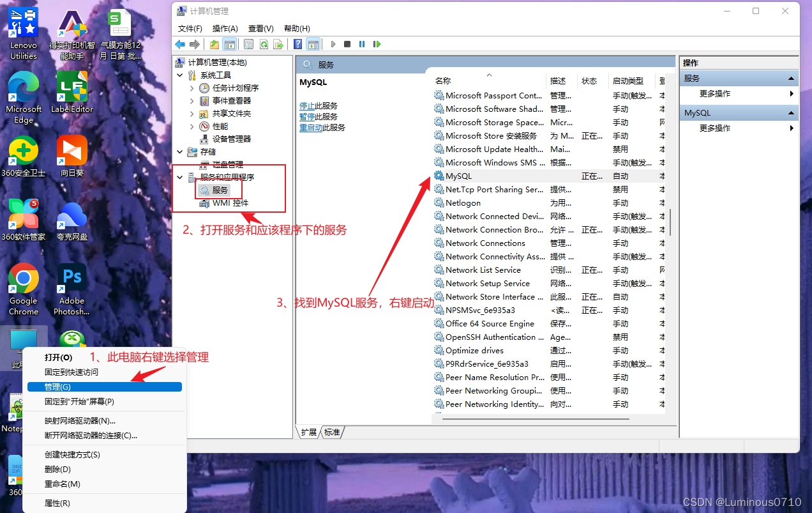Click the Start service play icon
This screenshot has width=812, height=513.
[x=333, y=44]
